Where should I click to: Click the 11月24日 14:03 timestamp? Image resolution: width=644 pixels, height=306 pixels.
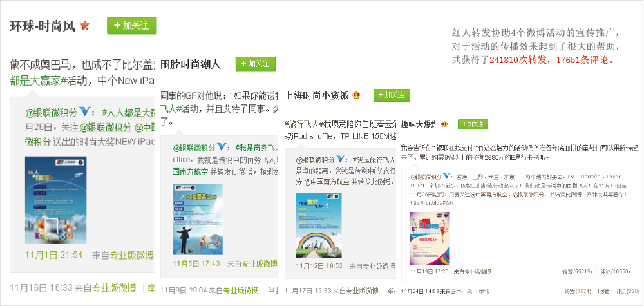(419, 291)
